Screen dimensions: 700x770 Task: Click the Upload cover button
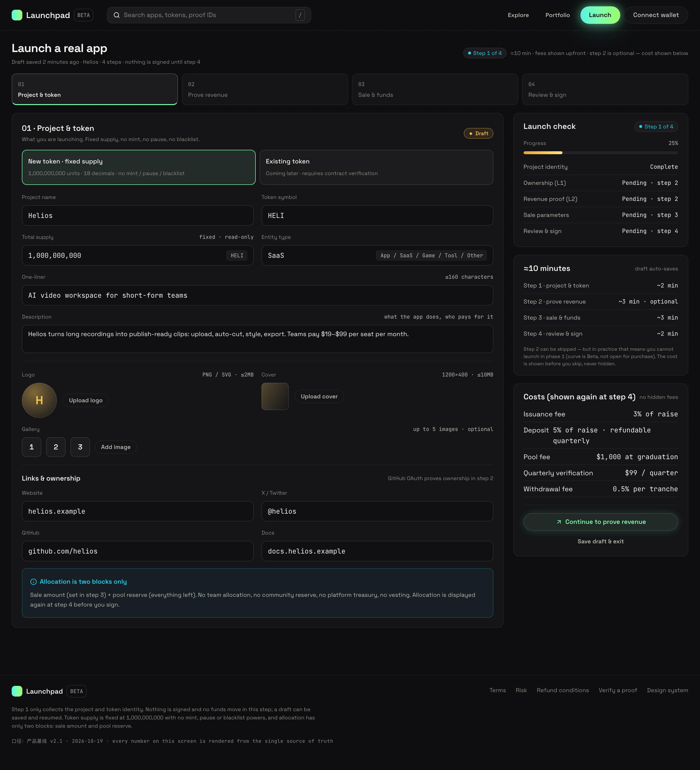[x=319, y=396]
